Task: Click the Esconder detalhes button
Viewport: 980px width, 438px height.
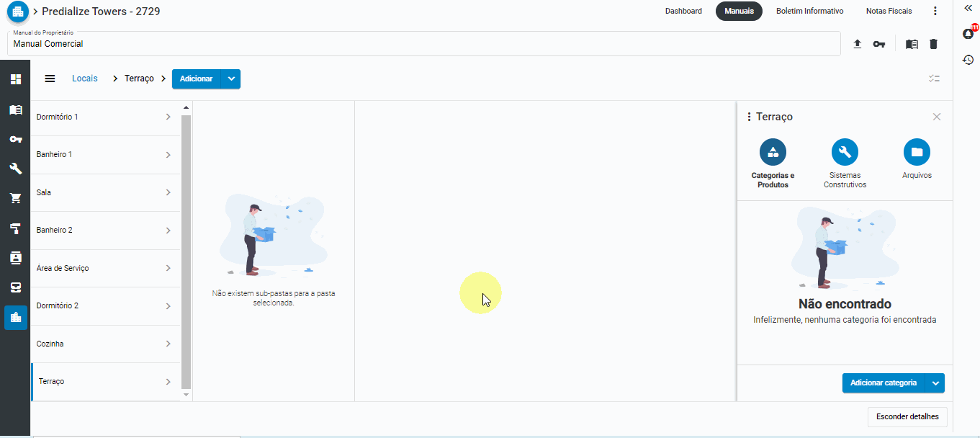Action: pos(907,416)
